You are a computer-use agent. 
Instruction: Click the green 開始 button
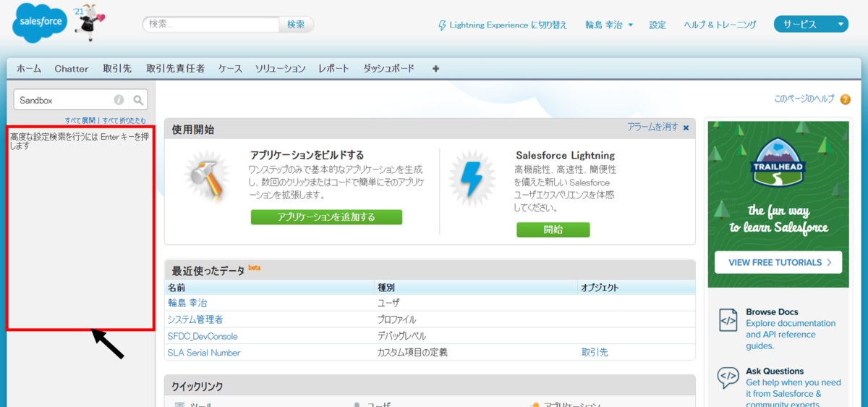(553, 230)
